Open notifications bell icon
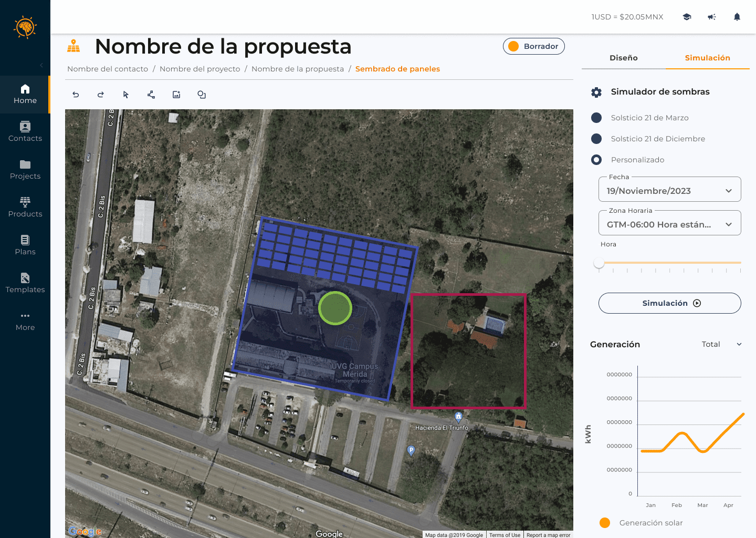Screen dimensions: 756x538 click(x=737, y=17)
